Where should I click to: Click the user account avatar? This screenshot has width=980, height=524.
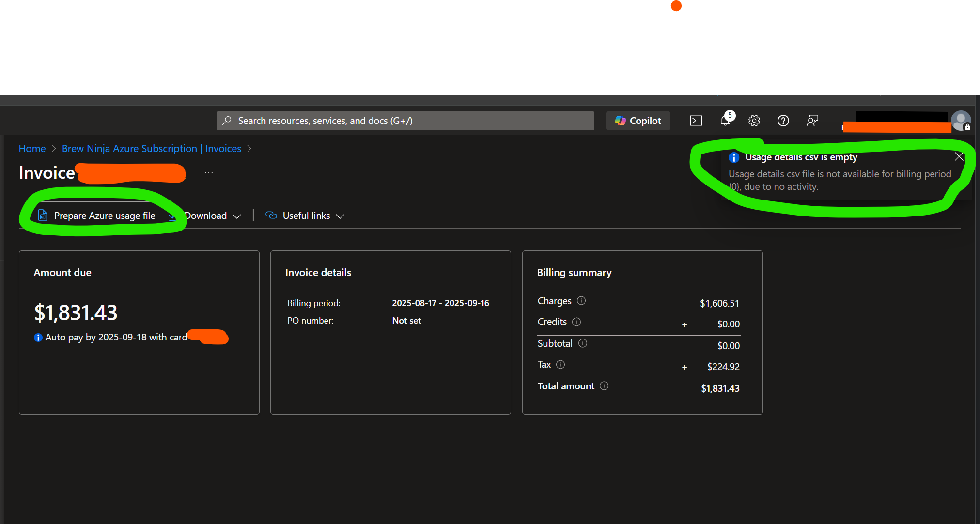tap(961, 121)
